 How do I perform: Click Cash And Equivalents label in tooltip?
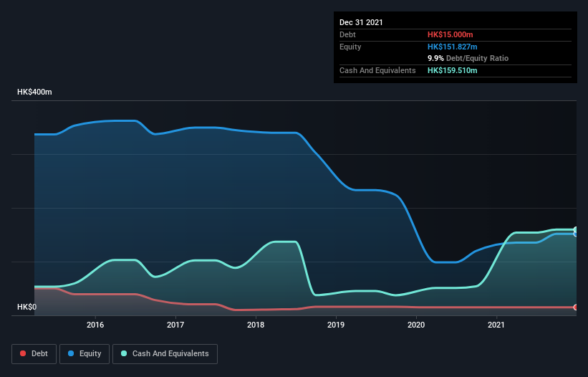coord(377,70)
